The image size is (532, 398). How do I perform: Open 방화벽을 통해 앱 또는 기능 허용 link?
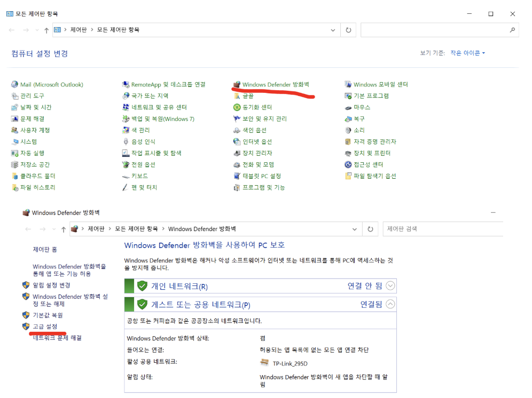coord(69,270)
